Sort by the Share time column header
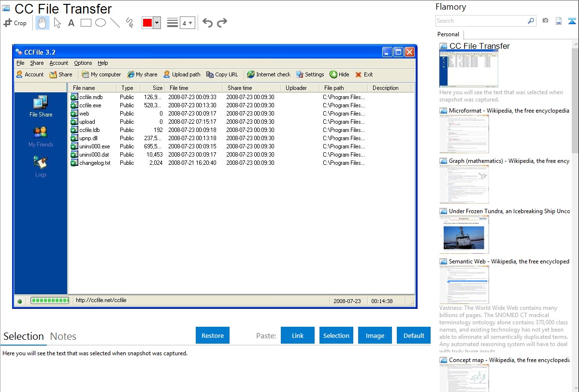 [251, 88]
